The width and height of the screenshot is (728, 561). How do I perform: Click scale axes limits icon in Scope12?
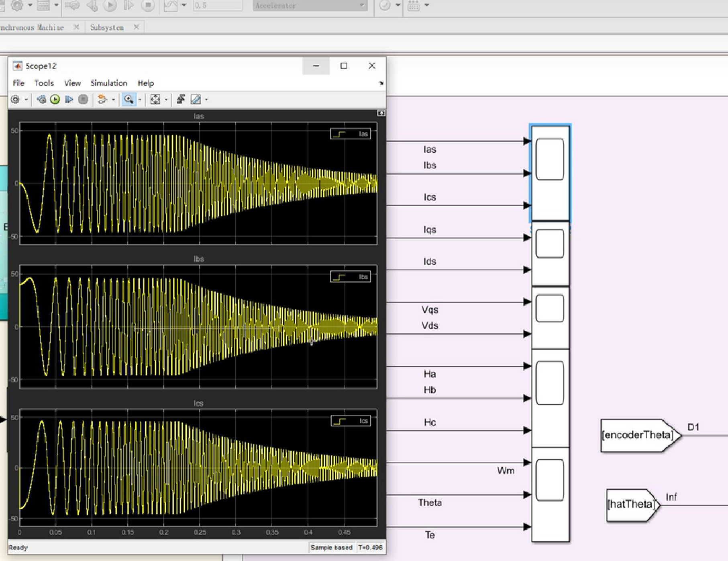155,99
